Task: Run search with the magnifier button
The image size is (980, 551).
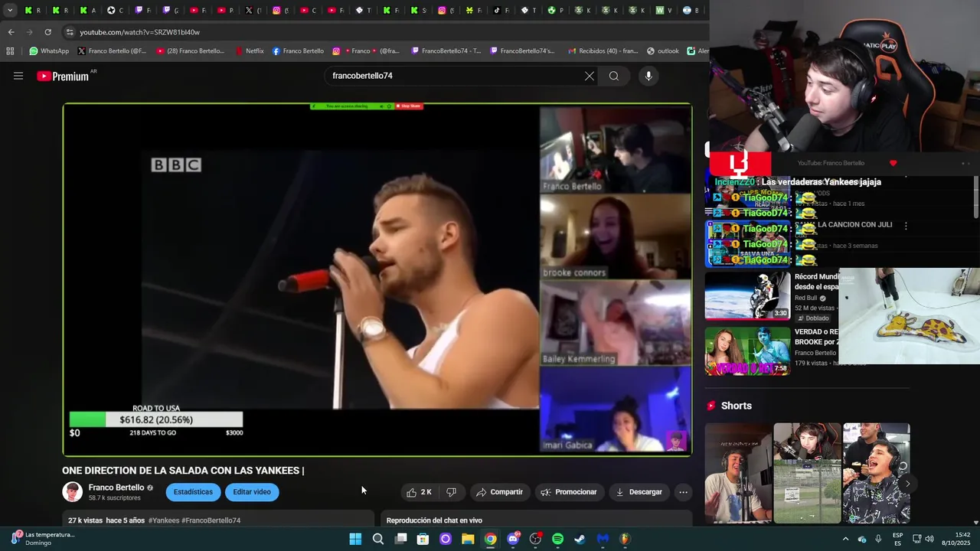Action: 614,76
